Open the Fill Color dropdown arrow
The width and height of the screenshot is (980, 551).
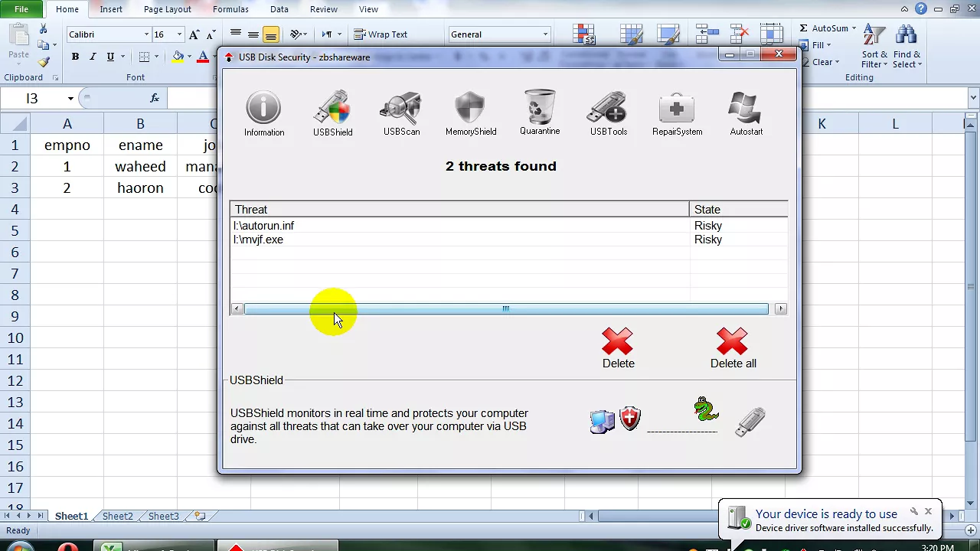[190, 57]
